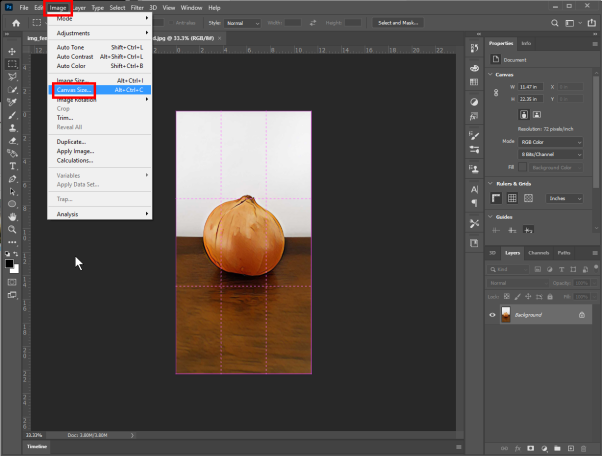Set canvas orientation to landscape

click(x=537, y=114)
